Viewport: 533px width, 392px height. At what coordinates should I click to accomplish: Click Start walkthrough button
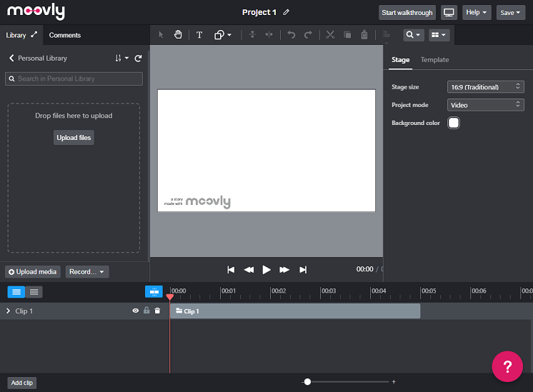(x=407, y=13)
